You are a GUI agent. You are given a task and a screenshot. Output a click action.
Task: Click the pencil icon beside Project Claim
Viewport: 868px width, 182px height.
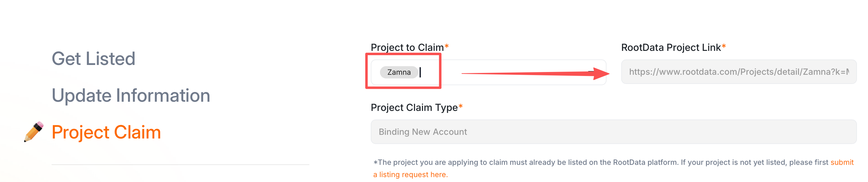coord(34,131)
